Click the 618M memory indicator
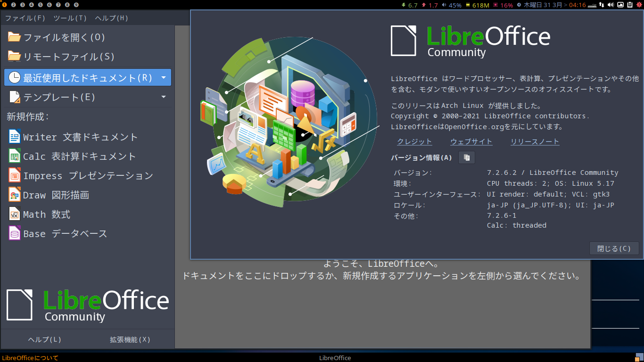Screen dimensions: 644x362 480,5
